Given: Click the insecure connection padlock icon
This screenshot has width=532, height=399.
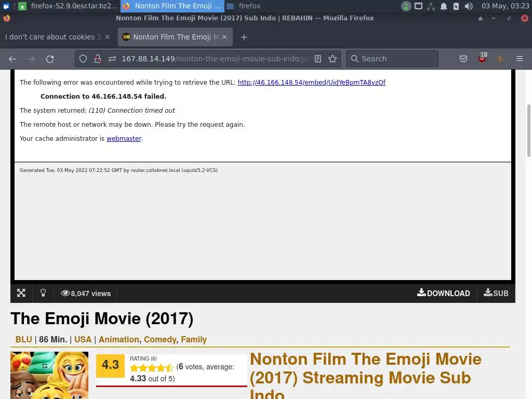Looking at the screenshot, I should (x=98, y=59).
